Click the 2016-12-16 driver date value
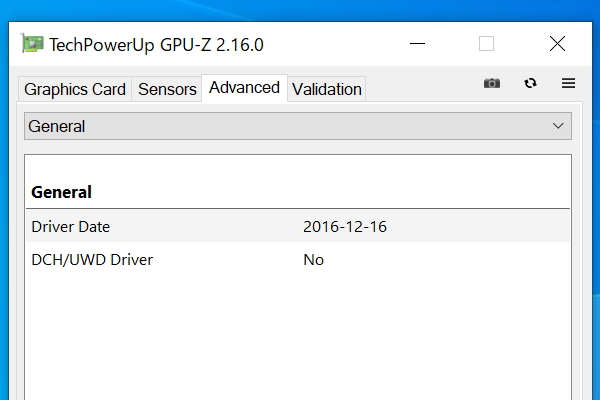This screenshot has height=400, width=600. point(344,226)
